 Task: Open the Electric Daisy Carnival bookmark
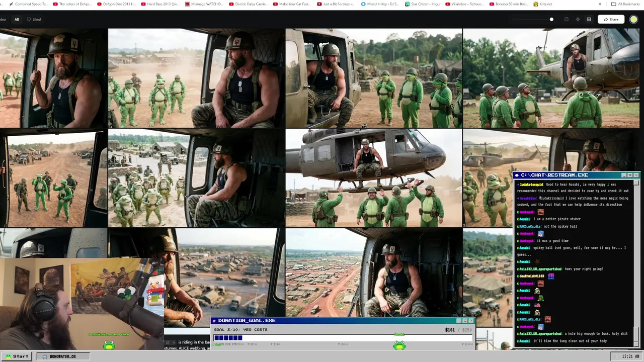coord(248,4)
